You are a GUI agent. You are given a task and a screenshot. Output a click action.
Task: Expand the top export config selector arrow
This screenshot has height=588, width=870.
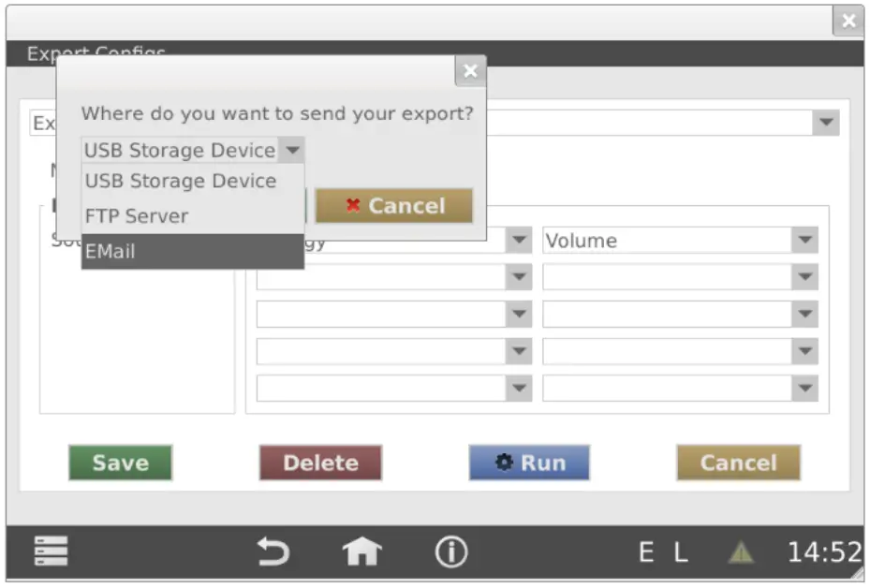826,123
